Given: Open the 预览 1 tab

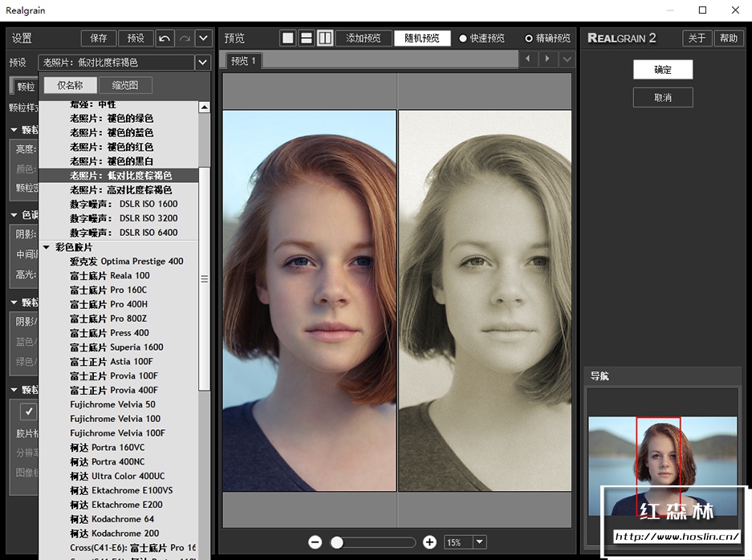Looking at the screenshot, I should [243, 61].
